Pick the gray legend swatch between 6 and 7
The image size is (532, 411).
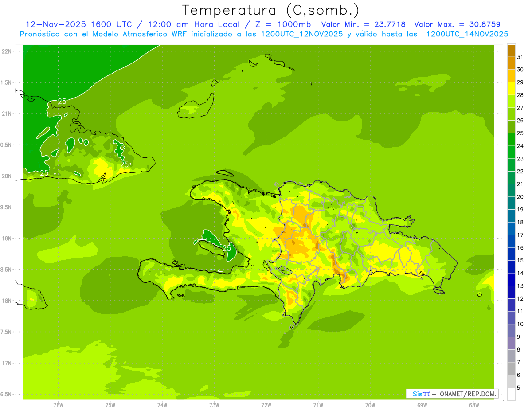(x=511, y=368)
